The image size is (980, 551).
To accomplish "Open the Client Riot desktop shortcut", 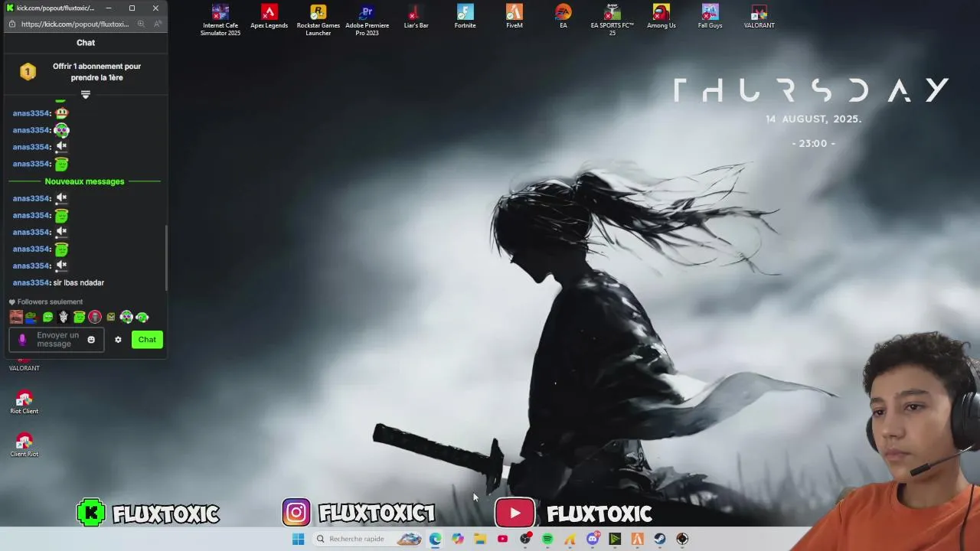I will tap(24, 445).
